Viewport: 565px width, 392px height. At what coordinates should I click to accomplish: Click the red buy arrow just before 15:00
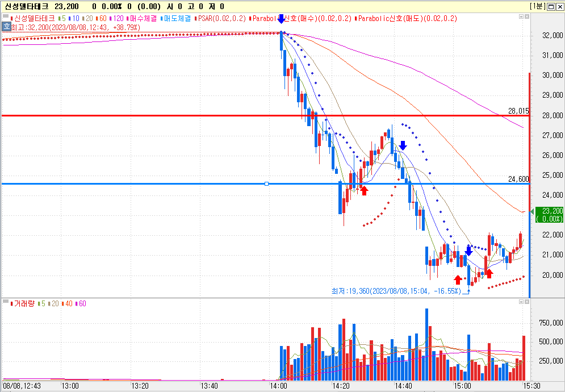(x=458, y=280)
